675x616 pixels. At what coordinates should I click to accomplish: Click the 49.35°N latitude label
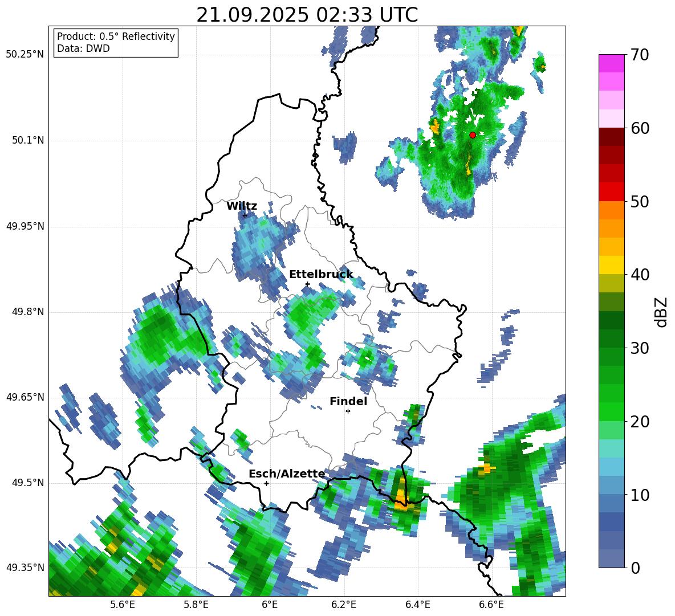(x=26, y=568)
